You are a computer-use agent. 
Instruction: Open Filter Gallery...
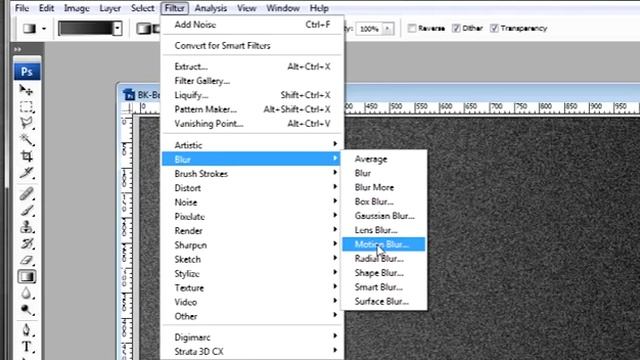(252, 81)
